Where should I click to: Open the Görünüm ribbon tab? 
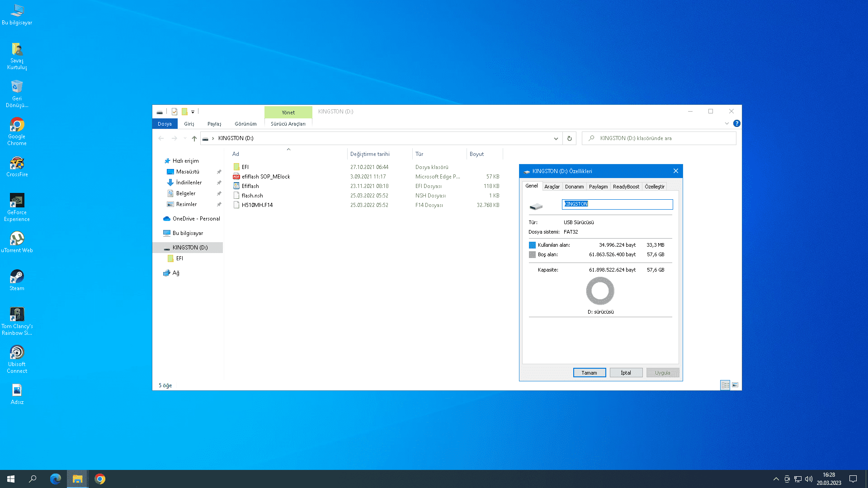pyautogui.click(x=245, y=124)
